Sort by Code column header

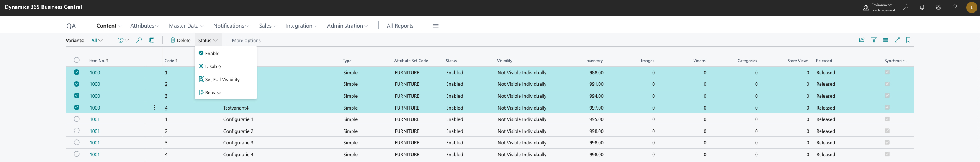click(171, 61)
